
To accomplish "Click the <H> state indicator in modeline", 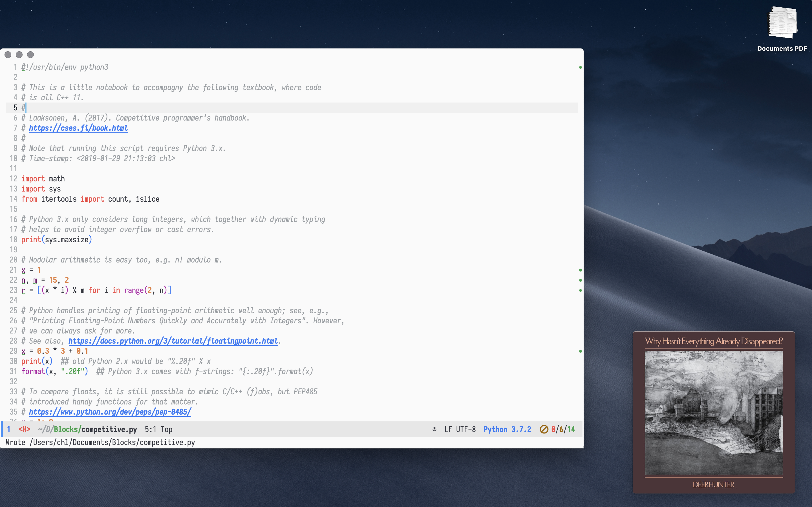I will pos(24,429).
